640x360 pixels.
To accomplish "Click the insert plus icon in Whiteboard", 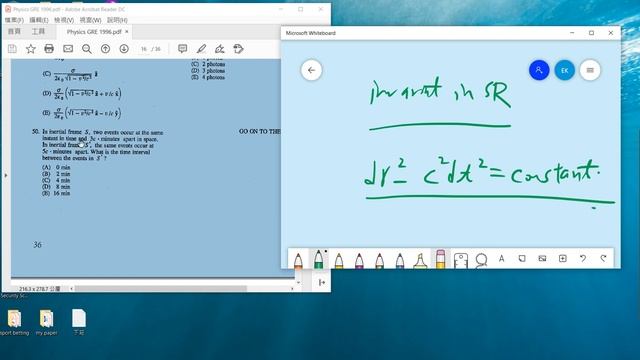I will (563, 258).
